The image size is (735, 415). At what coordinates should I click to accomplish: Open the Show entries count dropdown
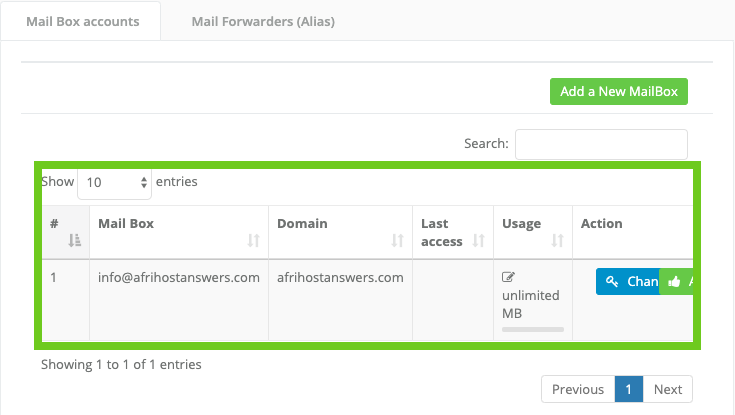pyautogui.click(x=114, y=183)
